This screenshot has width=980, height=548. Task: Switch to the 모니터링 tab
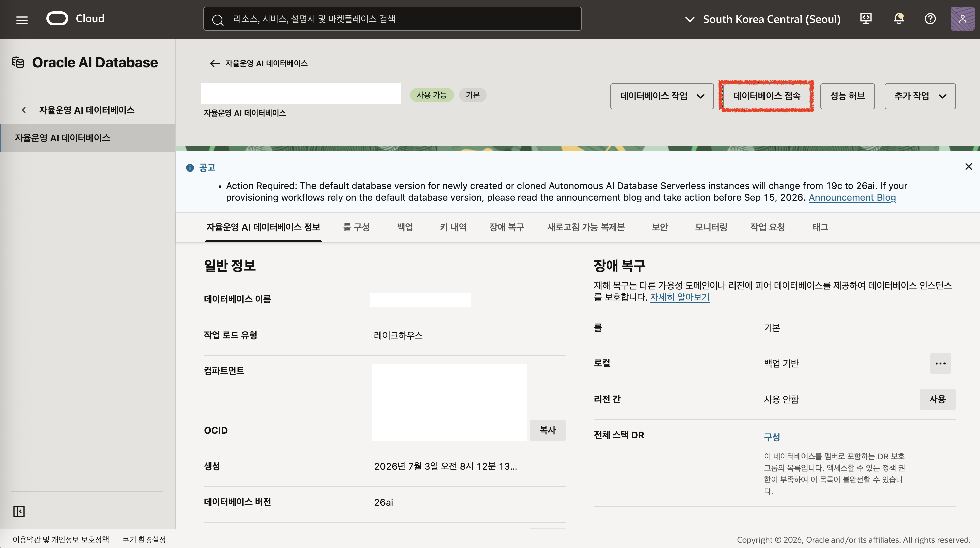(711, 227)
